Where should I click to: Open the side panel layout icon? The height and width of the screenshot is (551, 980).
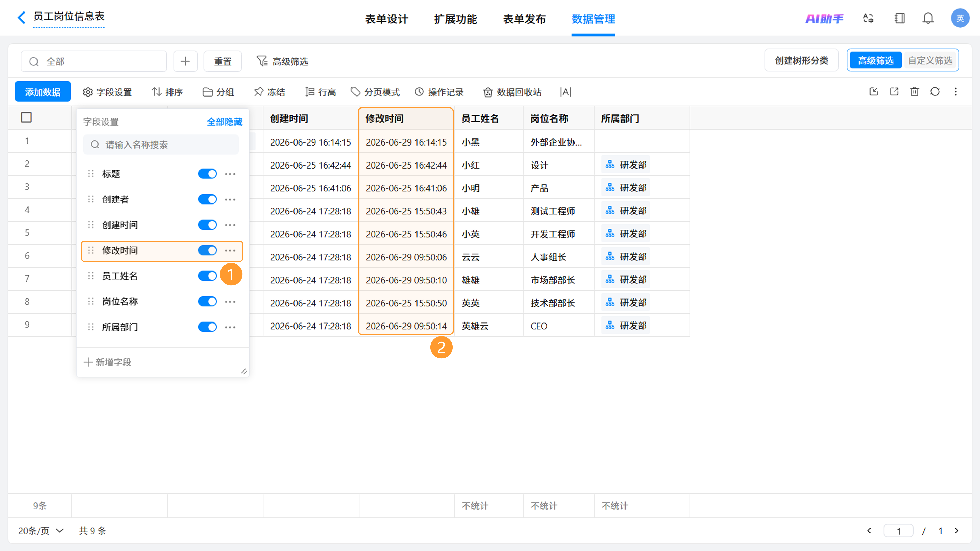point(899,18)
